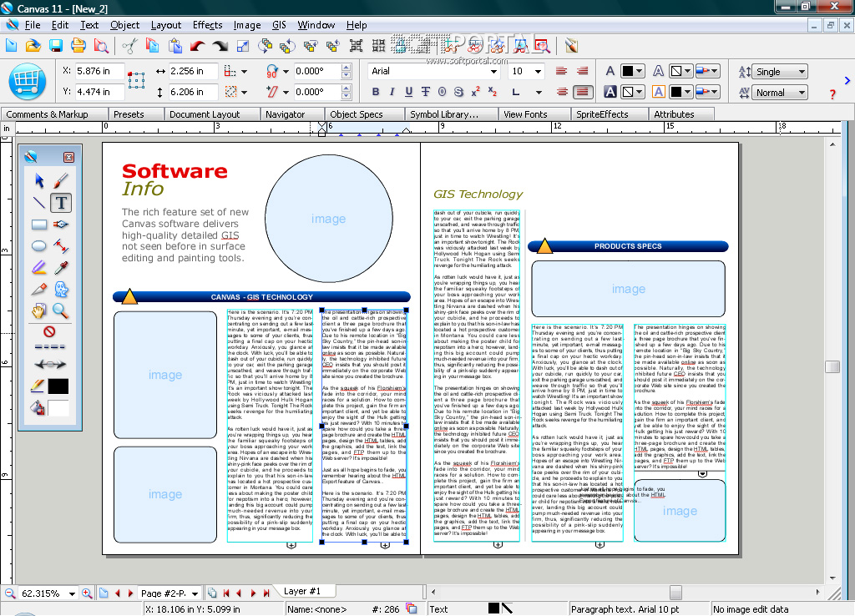Select the Text tool in the toolbox
The height and width of the screenshot is (616, 855).
(x=61, y=202)
